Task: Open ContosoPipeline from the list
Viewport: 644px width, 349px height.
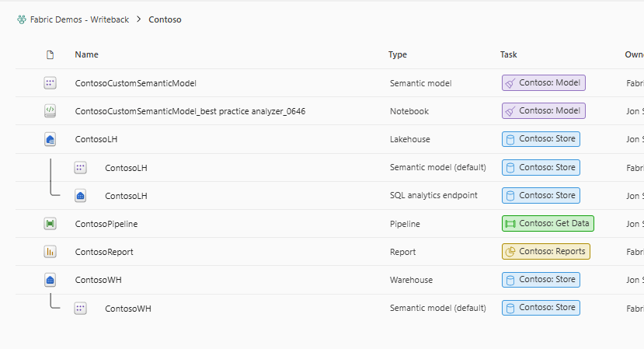Action: (x=106, y=224)
